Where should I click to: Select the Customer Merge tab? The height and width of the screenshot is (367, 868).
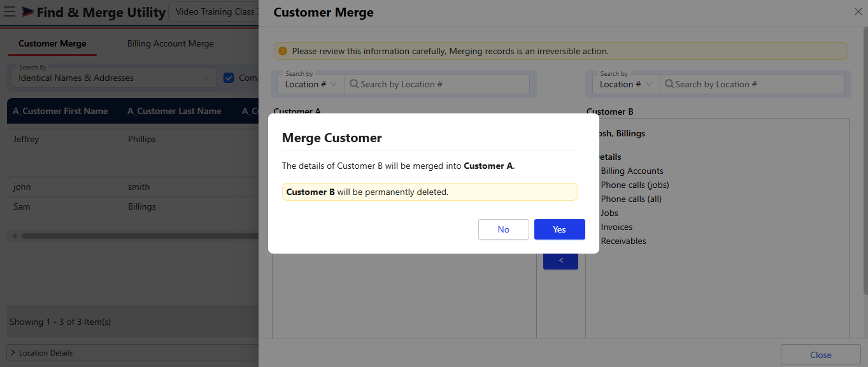coord(52,43)
